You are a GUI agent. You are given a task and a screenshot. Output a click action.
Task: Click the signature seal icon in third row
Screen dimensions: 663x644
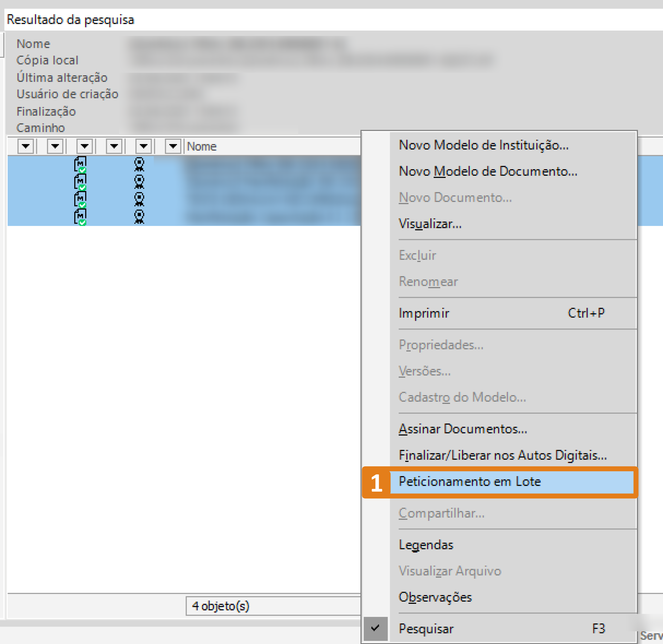(x=139, y=199)
